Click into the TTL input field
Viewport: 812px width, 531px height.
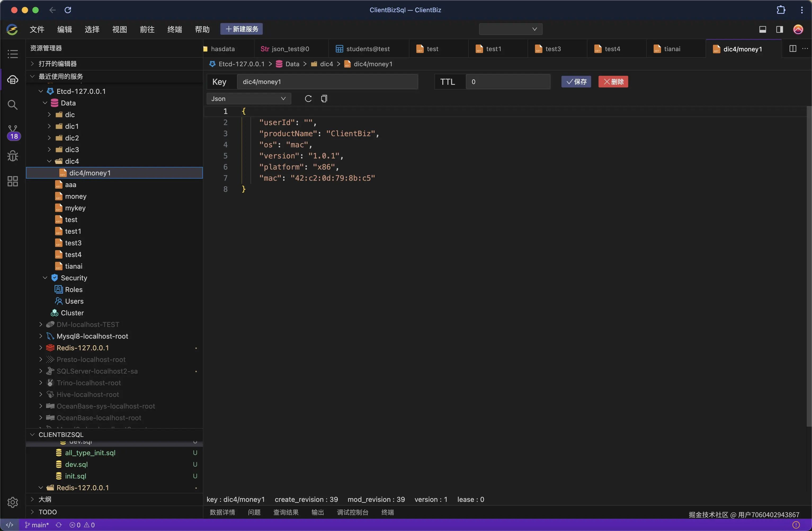pyautogui.click(x=508, y=82)
